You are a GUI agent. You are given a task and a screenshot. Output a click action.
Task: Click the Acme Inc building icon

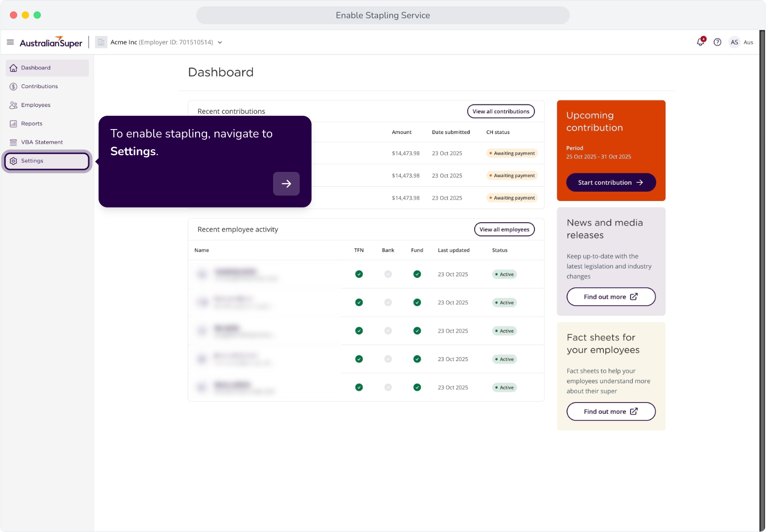point(101,42)
